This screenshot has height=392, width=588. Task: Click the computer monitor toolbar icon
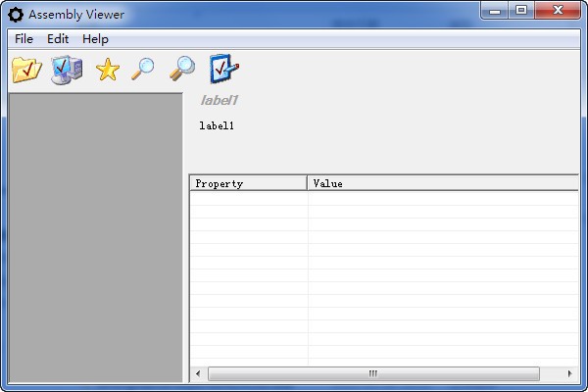click(x=66, y=70)
